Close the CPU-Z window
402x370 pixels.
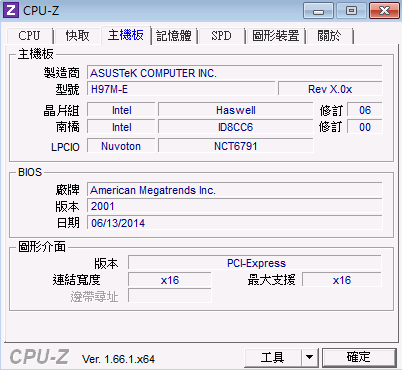point(384,11)
